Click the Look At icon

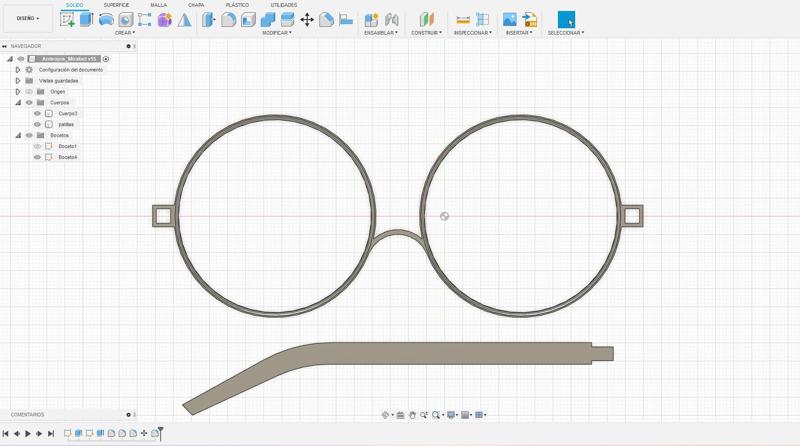click(x=401, y=415)
